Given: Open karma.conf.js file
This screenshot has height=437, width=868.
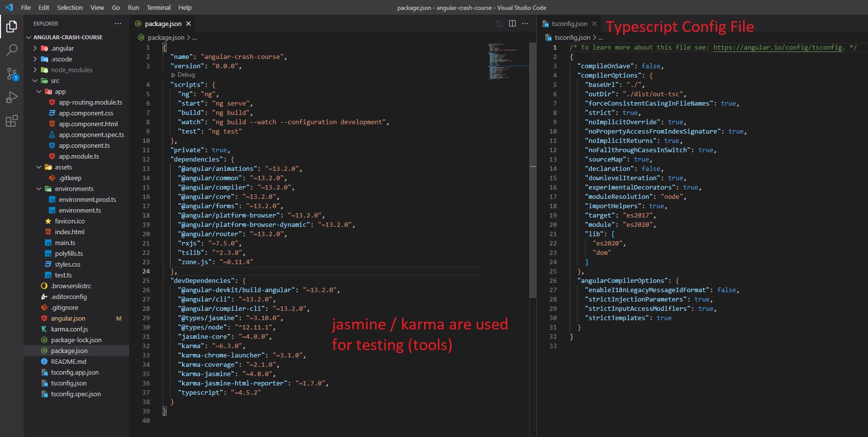Looking at the screenshot, I should (76, 329).
